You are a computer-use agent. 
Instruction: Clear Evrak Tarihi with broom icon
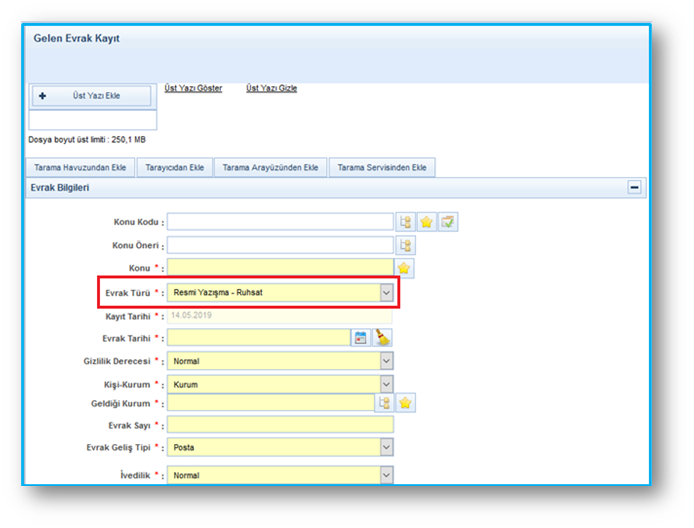coord(383,338)
